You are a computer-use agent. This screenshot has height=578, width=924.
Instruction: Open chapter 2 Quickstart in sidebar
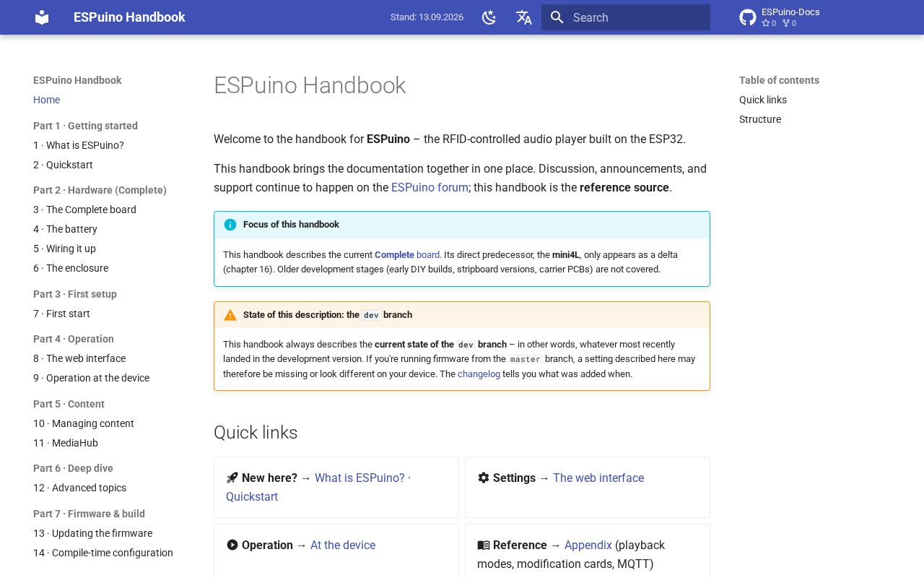[63, 165]
